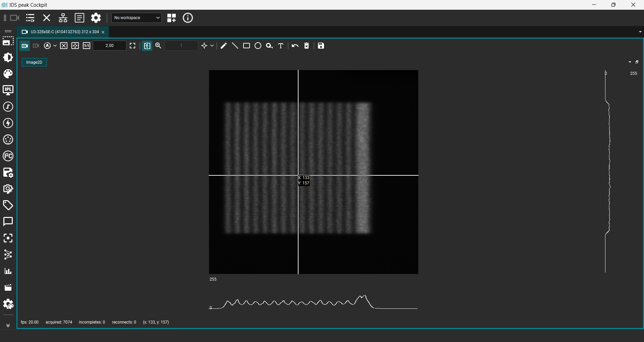Select the rectangle drawing tool
This screenshot has height=342, width=644.
click(247, 46)
